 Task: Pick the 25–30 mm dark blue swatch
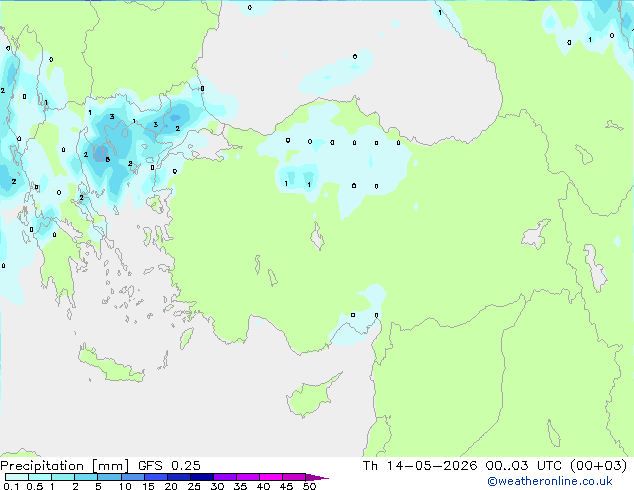click(201, 477)
